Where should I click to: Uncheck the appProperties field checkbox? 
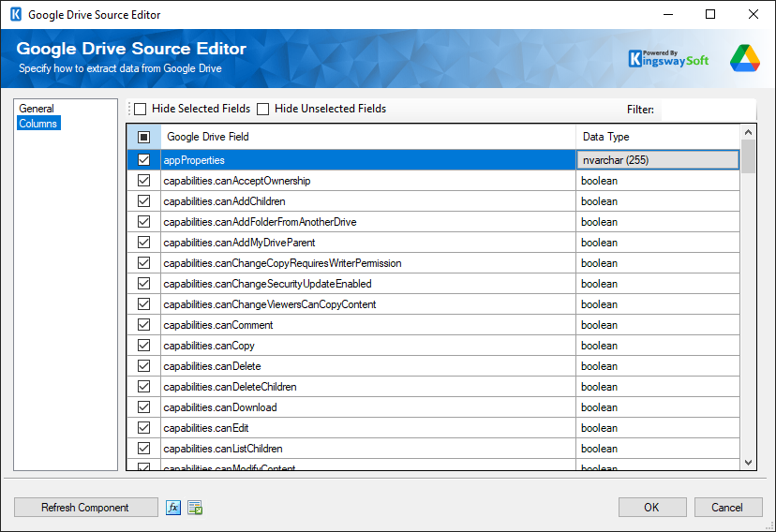[x=144, y=160]
